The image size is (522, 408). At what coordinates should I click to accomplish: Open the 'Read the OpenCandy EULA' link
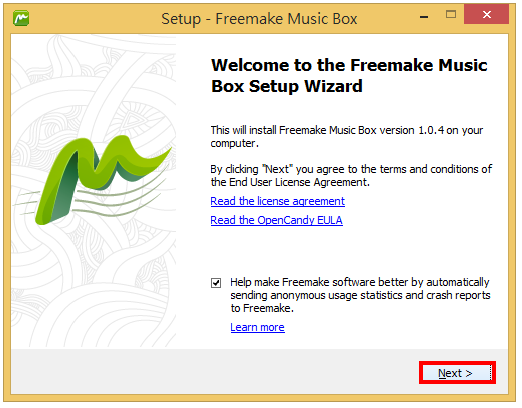coord(277,220)
